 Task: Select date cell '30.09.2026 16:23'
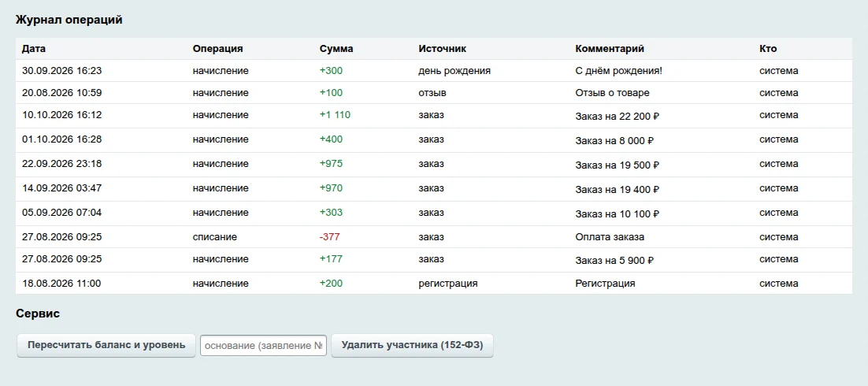[62, 71]
